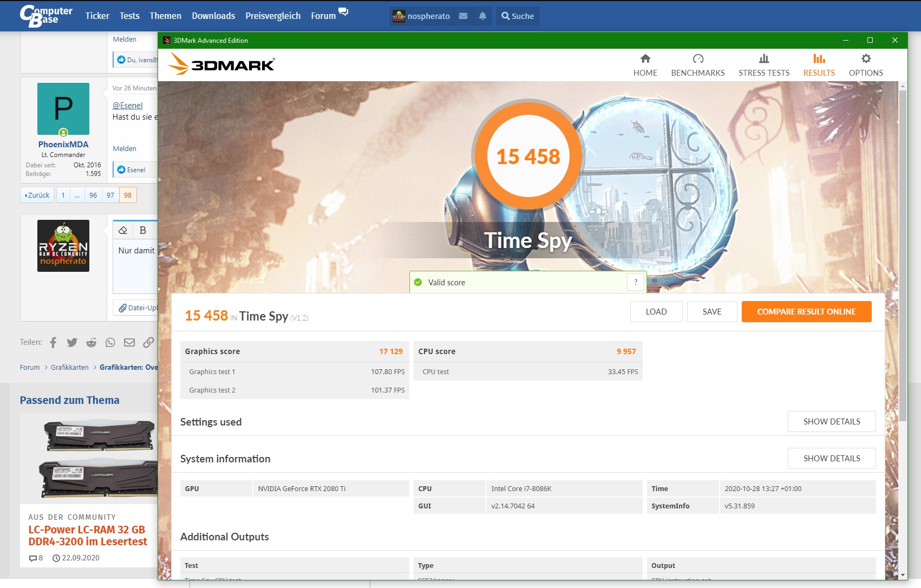The width and height of the screenshot is (921, 588).
Task: Open the Ticker menu on ComputerBase
Action: coord(97,16)
